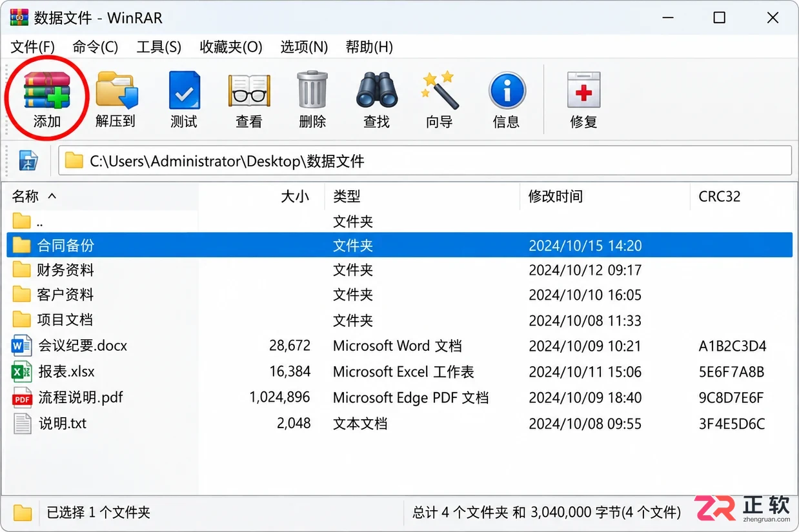This screenshot has width=799, height=532.
Task: Click status text "已选择 1 个文件夹"
Action: 99,513
